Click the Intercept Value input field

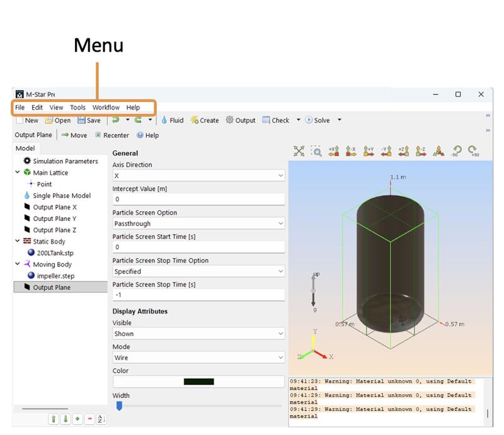coord(198,200)
